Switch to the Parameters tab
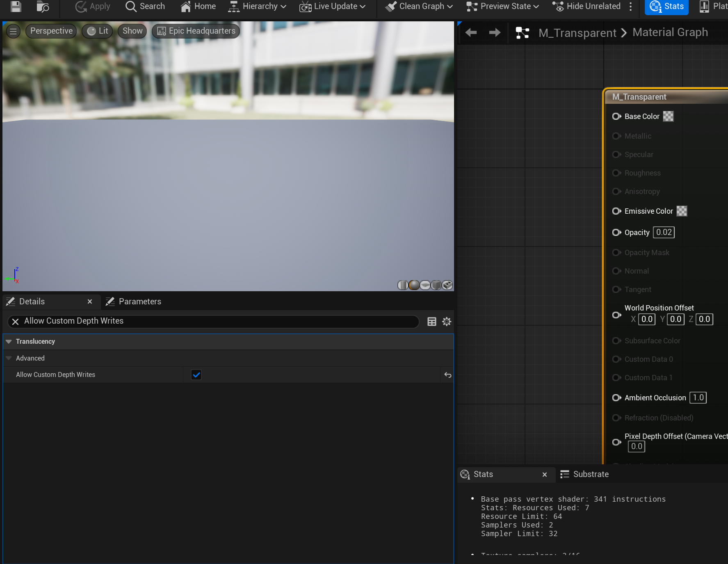 coord(133,301)
